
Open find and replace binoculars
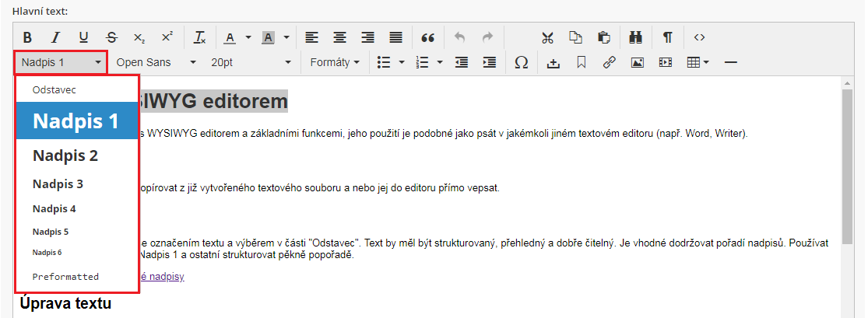tap(636, 37)
